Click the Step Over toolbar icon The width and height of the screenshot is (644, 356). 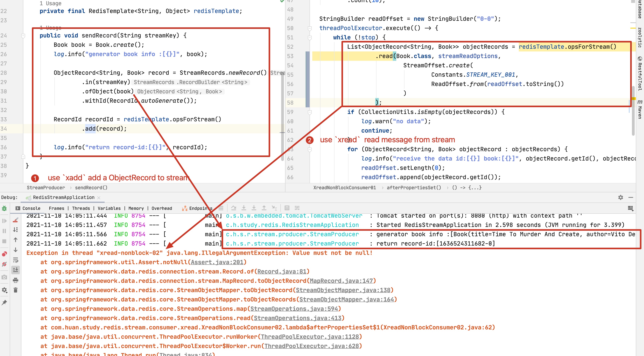pos(234,208)
